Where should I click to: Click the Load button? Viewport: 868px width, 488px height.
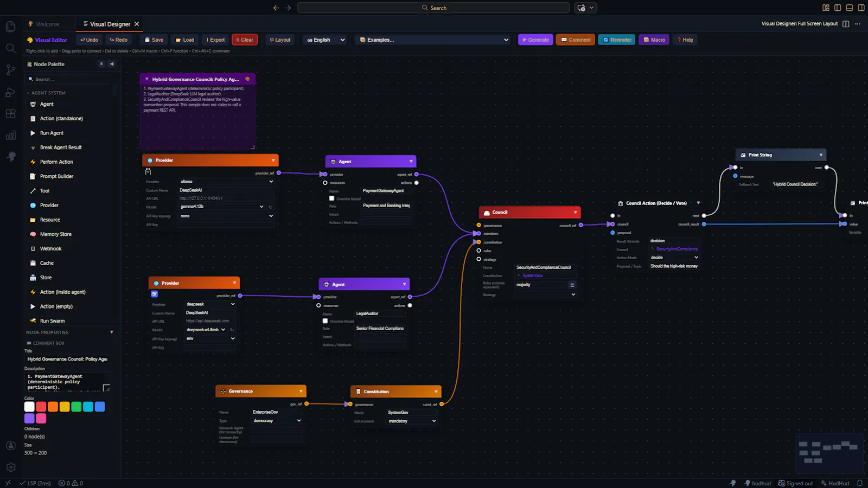click(185, 40)
